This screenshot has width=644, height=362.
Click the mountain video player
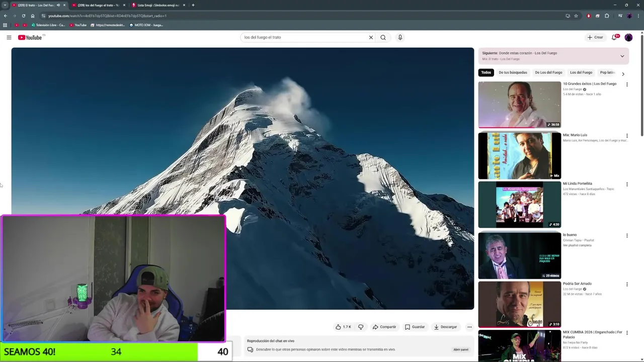click(243, 178)
